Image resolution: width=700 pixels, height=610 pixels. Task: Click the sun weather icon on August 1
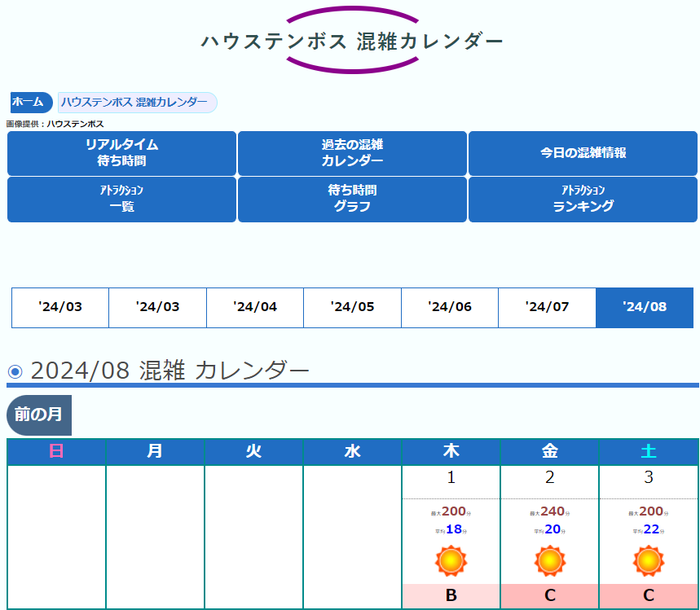pos(451,561)
